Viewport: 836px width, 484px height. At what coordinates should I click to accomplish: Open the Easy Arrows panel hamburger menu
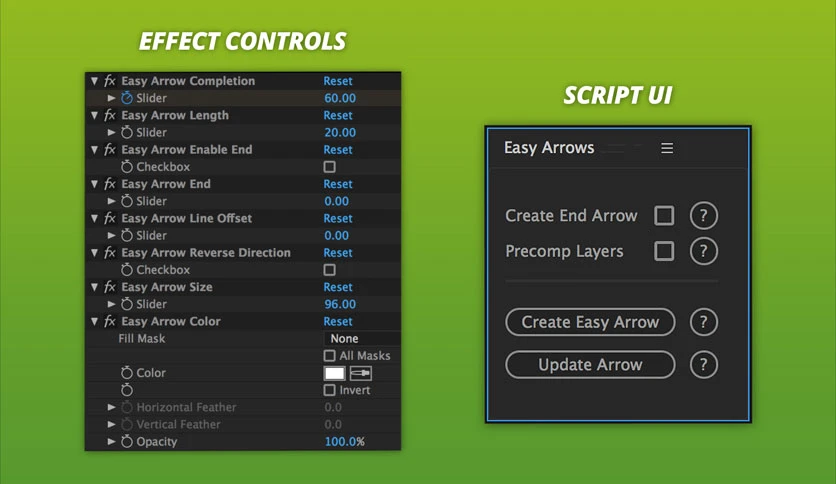pyautogui.click(x=667, y=148)
